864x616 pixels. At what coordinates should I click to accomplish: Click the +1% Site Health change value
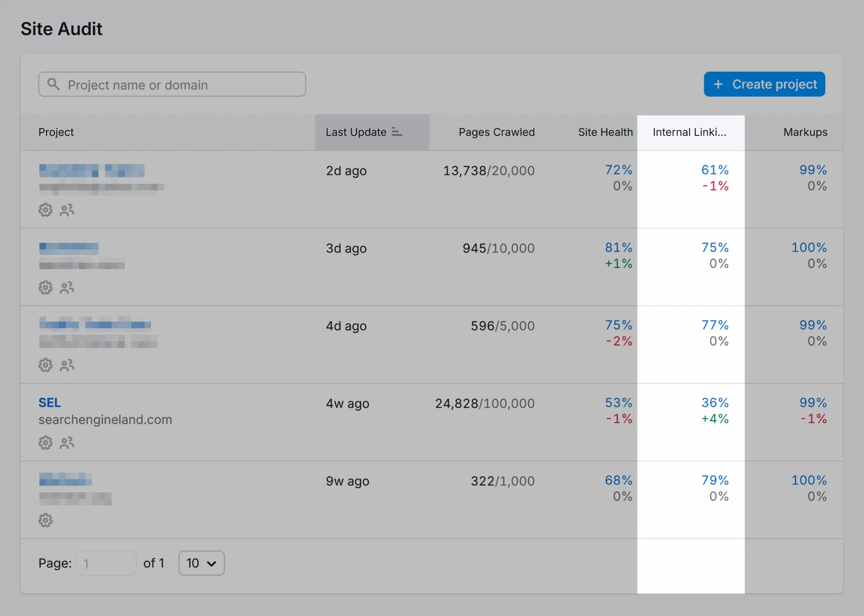coord(618,264)
